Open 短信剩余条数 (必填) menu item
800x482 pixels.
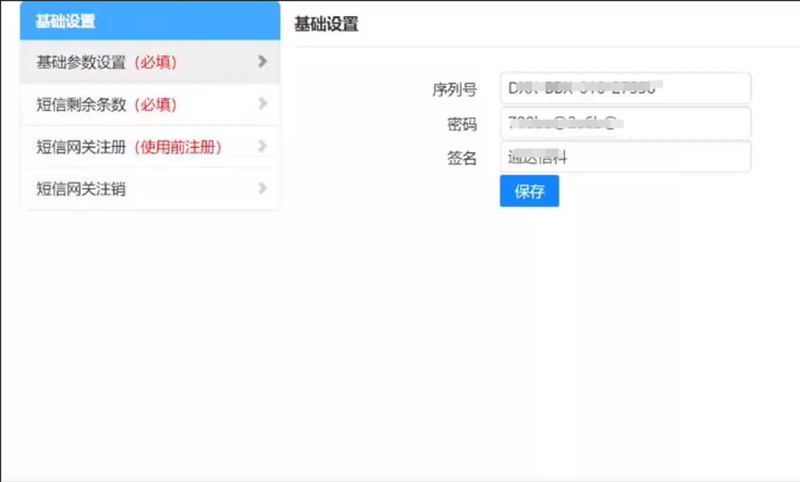click(150, 104)
